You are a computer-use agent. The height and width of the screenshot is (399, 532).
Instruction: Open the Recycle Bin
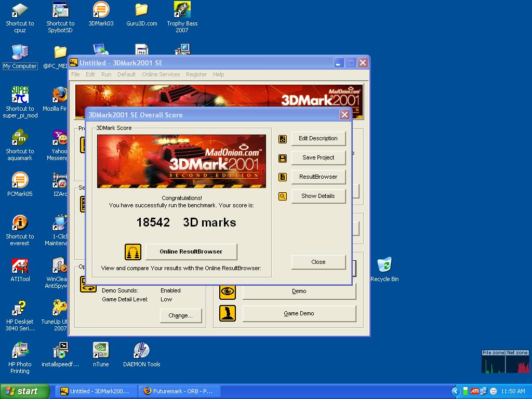(x=384, y=270)
